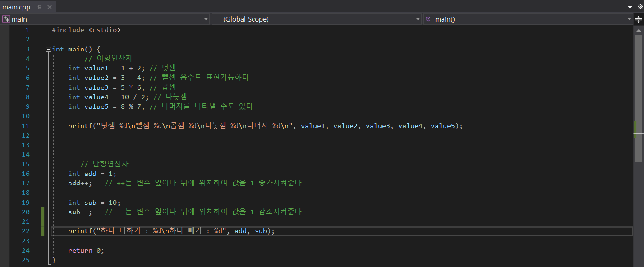Click the vertical scrollbar up arrow
The width and height of the screenshot is (644, 267).
[639, 30]
